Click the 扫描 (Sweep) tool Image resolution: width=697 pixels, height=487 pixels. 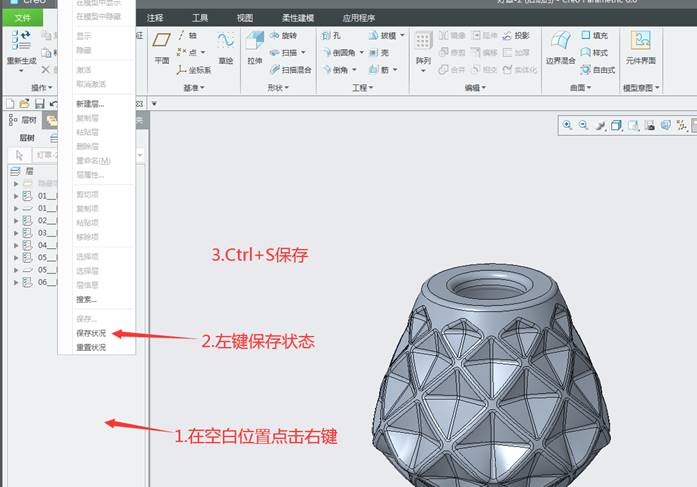coord(283,52)
